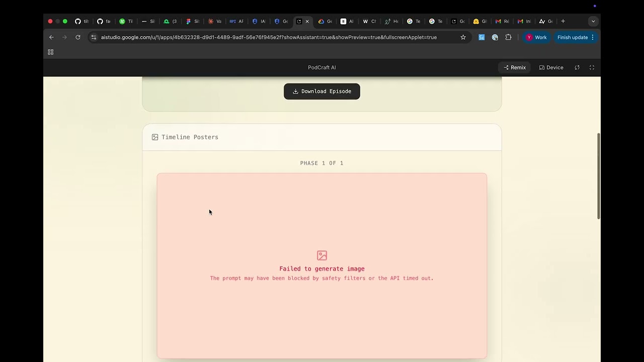The height and width of the screenshot is (362, 644).
Task: View site information for aistudio.google.com
Action: click(x=94, y=37)
